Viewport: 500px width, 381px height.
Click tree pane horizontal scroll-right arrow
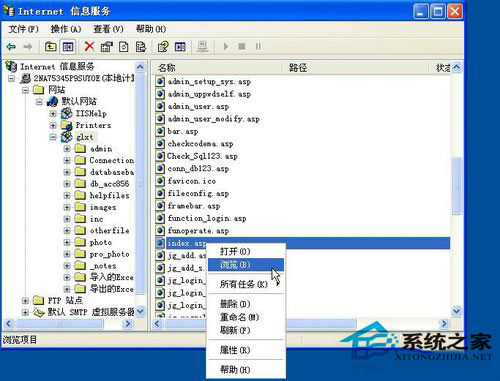128,323
